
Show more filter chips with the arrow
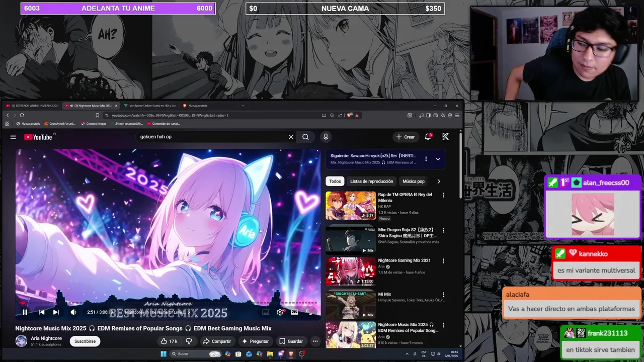click(x=438, y=182)
